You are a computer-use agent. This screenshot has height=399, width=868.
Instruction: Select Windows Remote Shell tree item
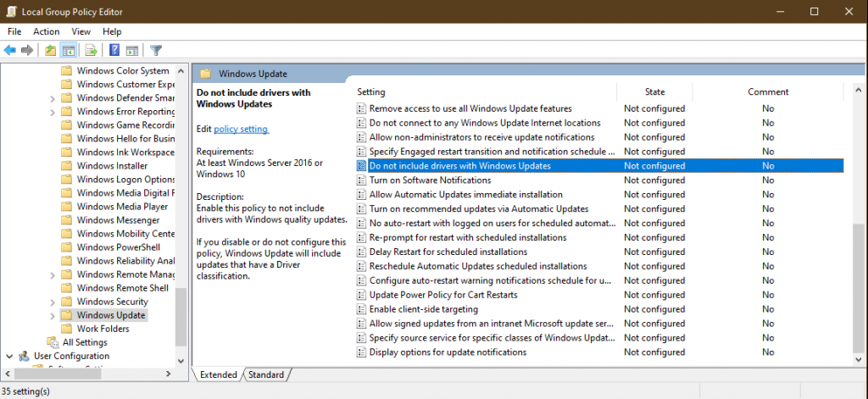[123, 288]
